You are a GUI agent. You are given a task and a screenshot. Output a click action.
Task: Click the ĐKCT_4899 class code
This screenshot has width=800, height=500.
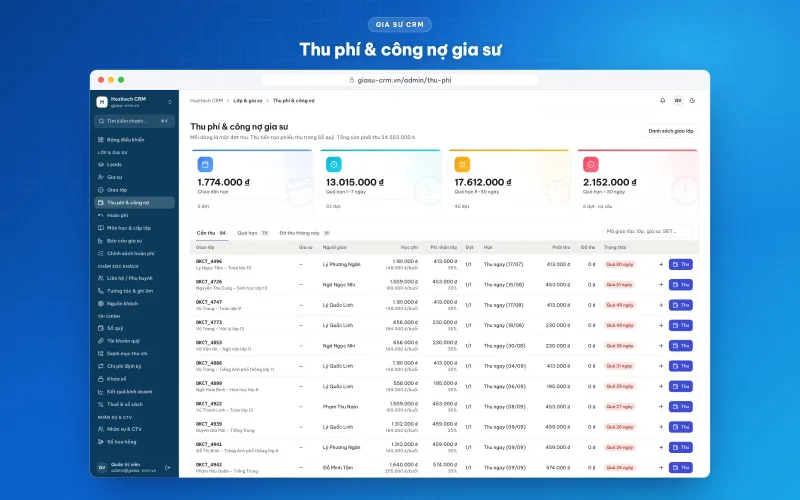pyautogui.click(x=209, y=383)
